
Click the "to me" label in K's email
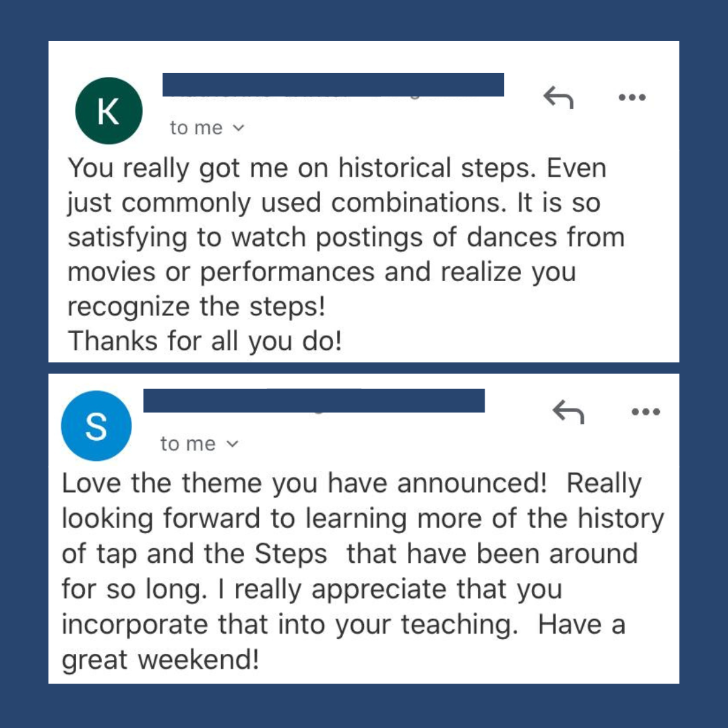click(x=196, y=127)
